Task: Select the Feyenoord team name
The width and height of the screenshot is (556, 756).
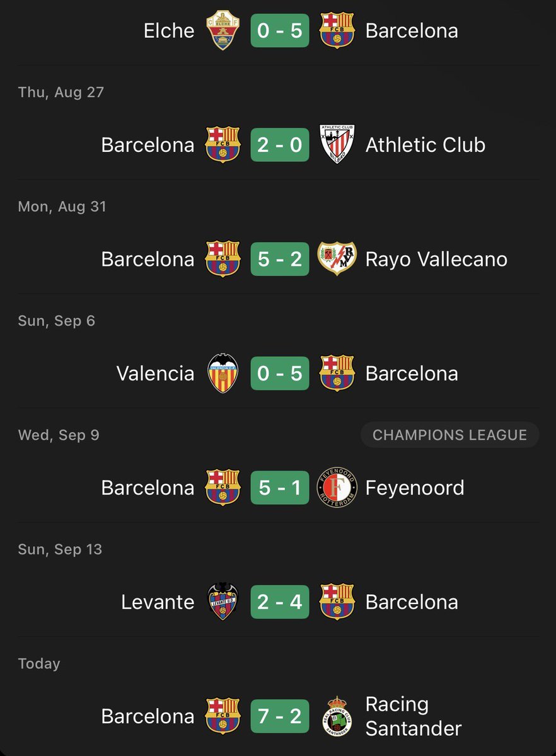Action: coord(415,488)
